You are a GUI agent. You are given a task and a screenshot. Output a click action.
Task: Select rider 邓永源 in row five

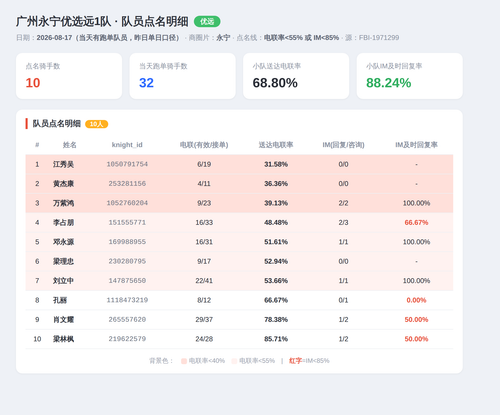(63, 242)
